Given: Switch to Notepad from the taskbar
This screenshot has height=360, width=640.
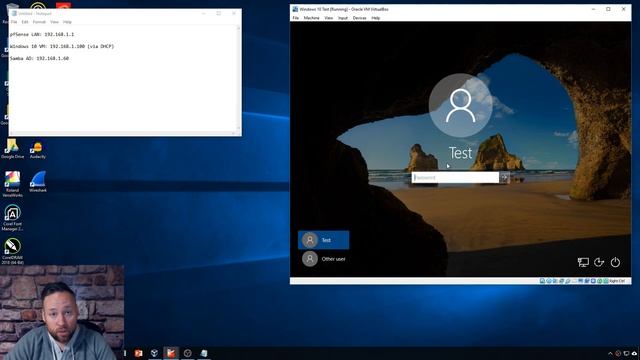Looking at the screenshot, I should click(x=204, y=353).
